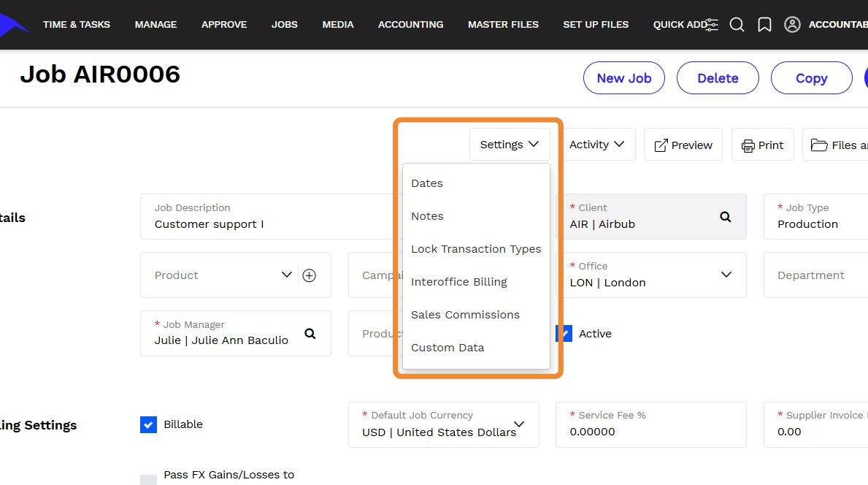The height and width of the screenshot is (485, 868).
Task: Click the Copy button
Action: pyautogui.click(x=812, y=78)
